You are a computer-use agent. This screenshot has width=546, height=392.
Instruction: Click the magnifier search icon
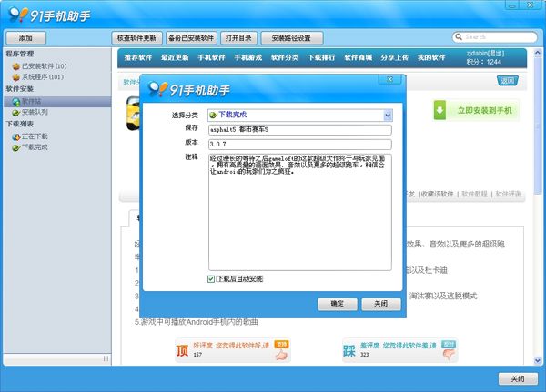point(459,37)
